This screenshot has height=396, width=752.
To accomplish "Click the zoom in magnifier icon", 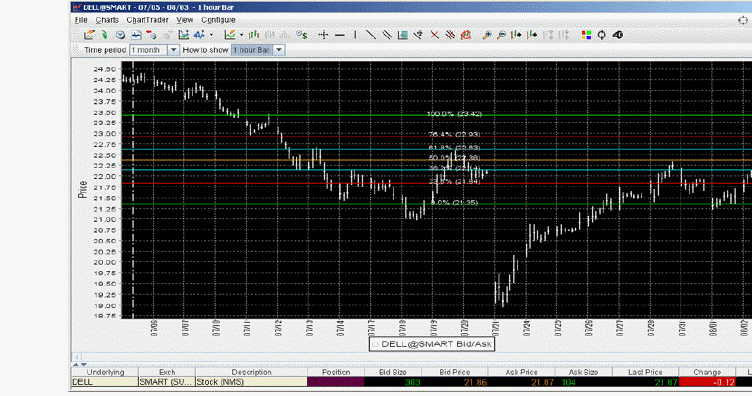I will point(487,35).
